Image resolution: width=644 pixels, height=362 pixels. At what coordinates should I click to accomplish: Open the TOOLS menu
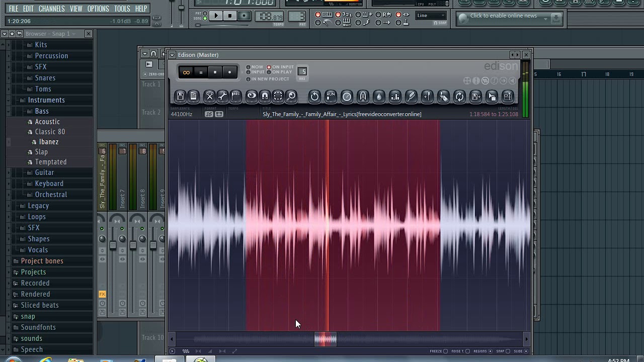[122, 9]
